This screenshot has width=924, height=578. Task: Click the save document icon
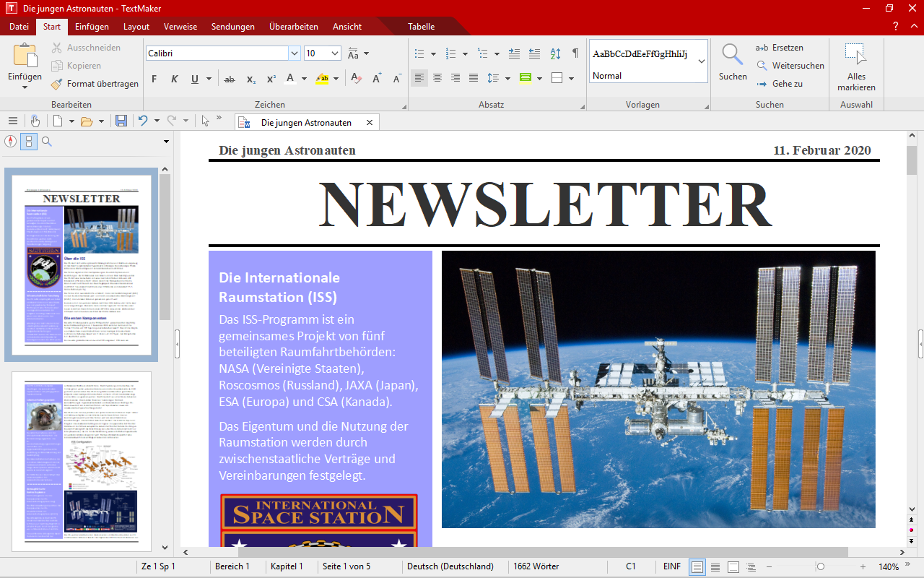point(121,121)
